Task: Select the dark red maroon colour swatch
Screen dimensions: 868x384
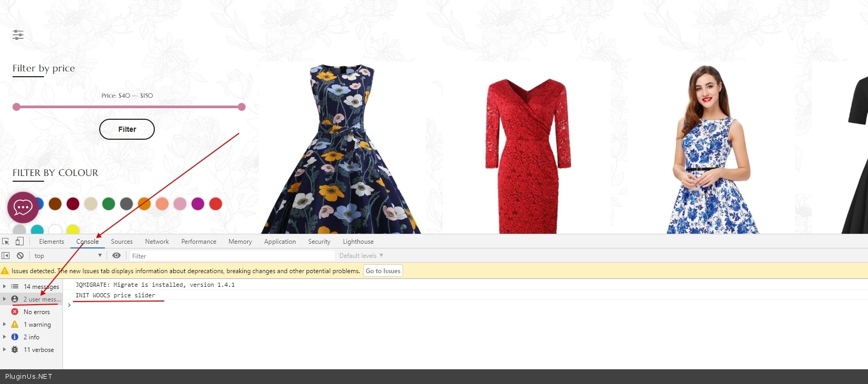Action: point(73,204)
